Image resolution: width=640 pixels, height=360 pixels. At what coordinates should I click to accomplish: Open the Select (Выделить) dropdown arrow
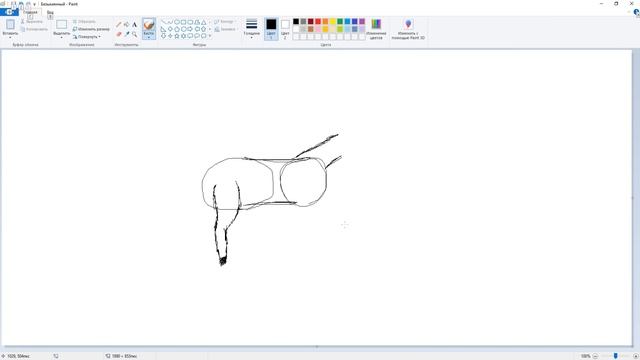(x=62, y=37)
